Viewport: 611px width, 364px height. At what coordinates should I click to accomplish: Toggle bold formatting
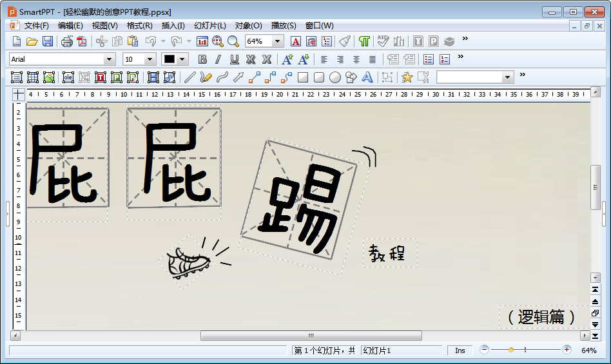[x=202, y=59]
